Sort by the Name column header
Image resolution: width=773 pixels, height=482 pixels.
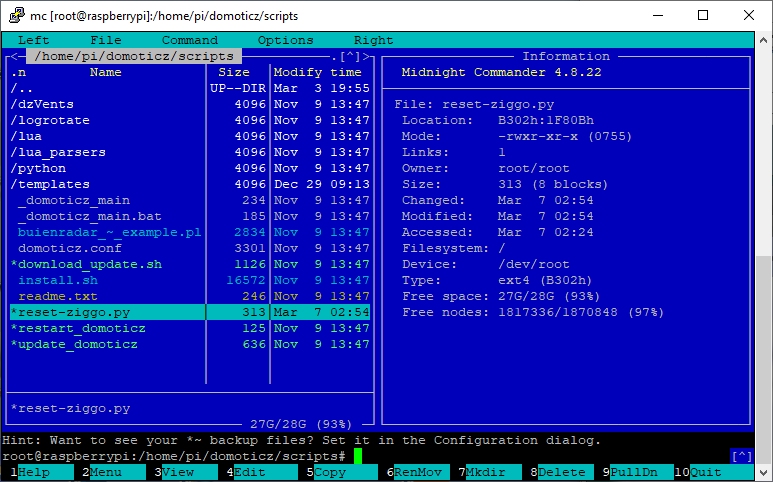(x=105, y=72)
